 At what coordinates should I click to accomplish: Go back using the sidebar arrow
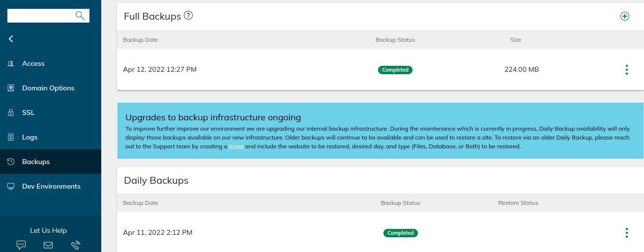pyautogui.click(x=11, y=39)
